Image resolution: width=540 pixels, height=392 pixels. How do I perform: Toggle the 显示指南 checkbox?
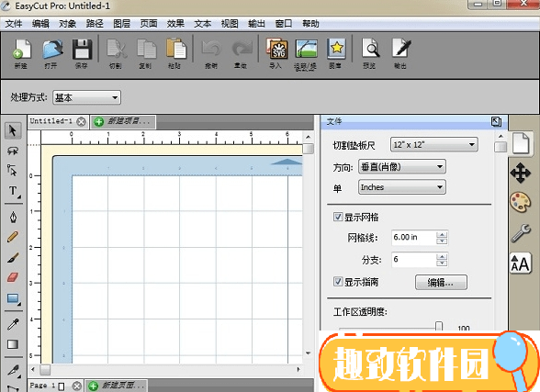pyautogui.click(x=338, y=282)
